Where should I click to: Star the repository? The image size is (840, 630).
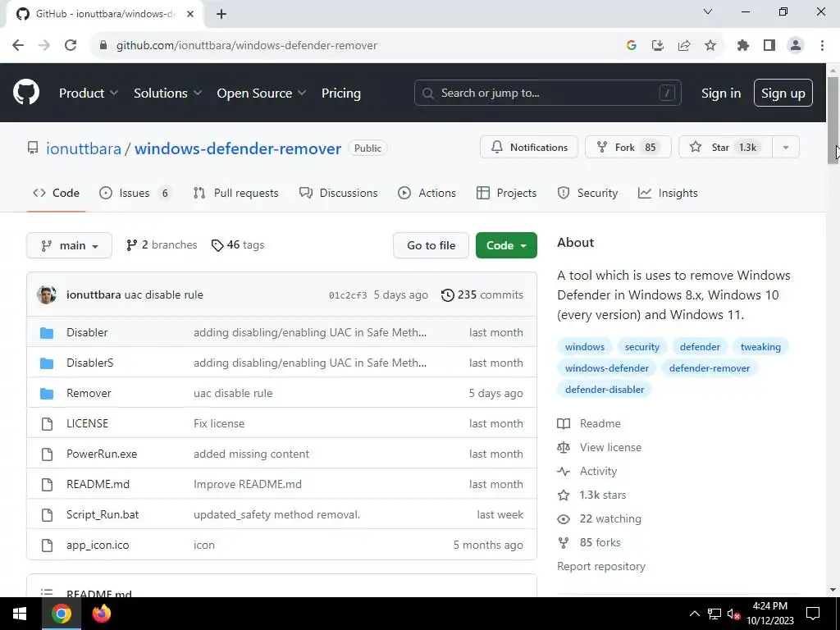click(726, 148)
